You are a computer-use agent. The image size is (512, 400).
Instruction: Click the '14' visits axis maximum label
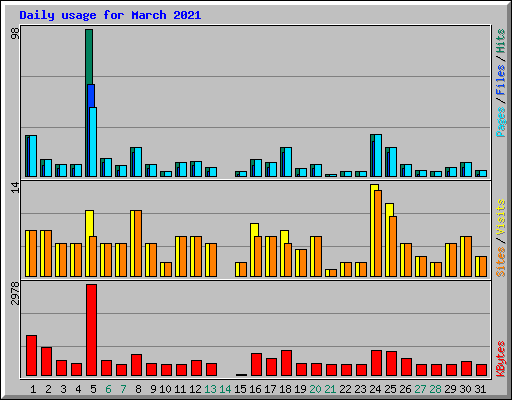coord(15,188)
